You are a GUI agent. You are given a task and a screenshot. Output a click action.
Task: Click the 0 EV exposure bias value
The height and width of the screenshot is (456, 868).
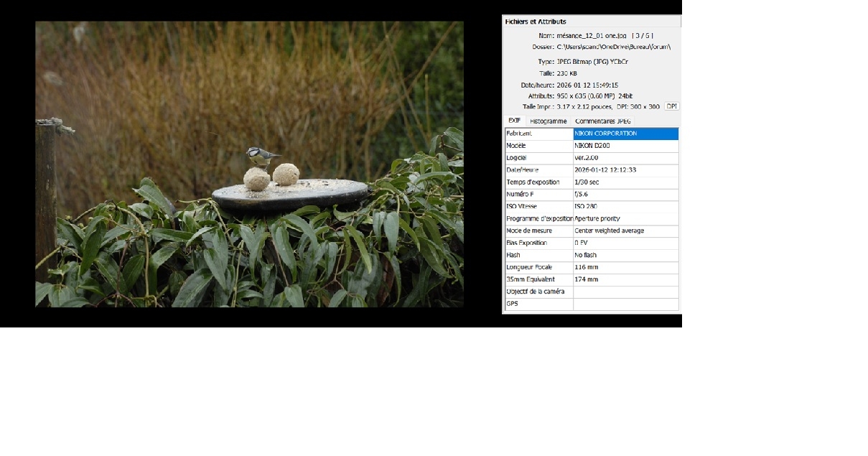[x=581, y=243]
